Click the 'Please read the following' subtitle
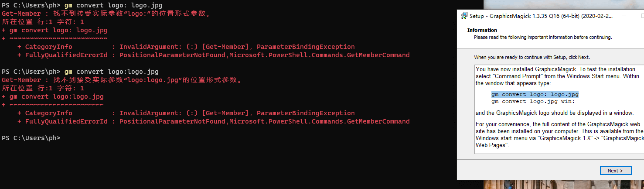 tap(542, 37)
